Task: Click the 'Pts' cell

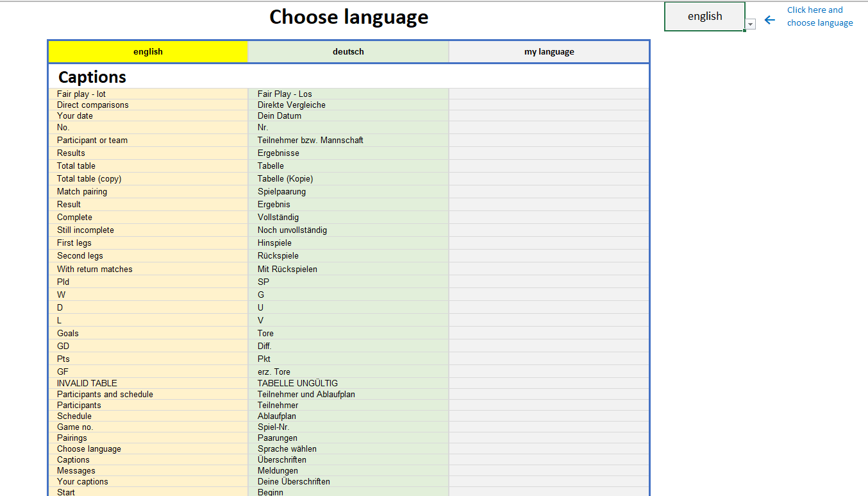Action: point(148,359)
